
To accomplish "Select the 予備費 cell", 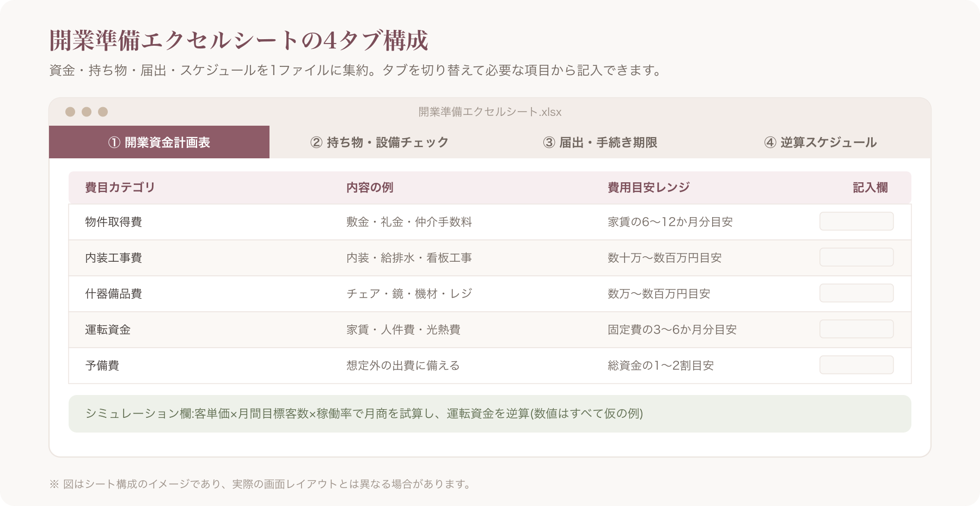I will pyautogui.click(x=102, y=366).
